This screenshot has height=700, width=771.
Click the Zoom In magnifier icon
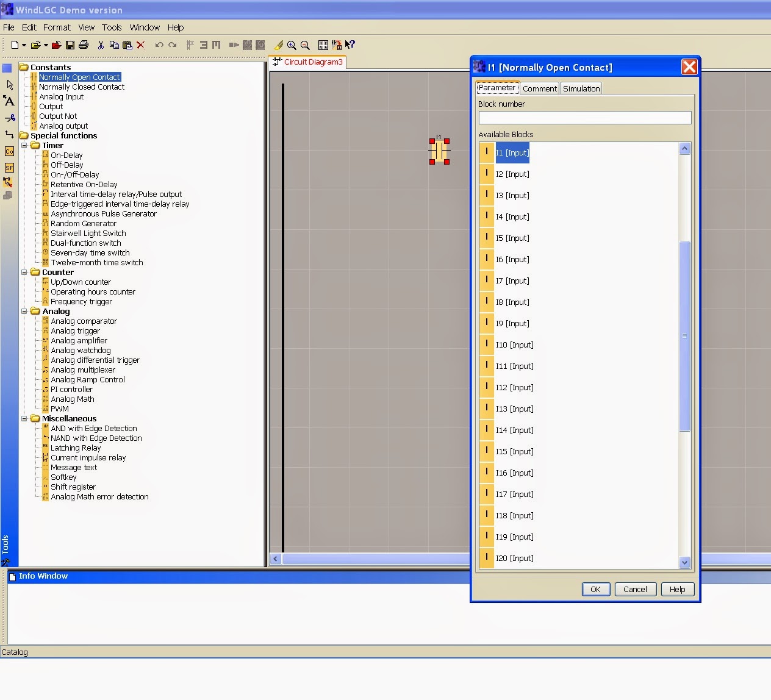coord(292,45)
